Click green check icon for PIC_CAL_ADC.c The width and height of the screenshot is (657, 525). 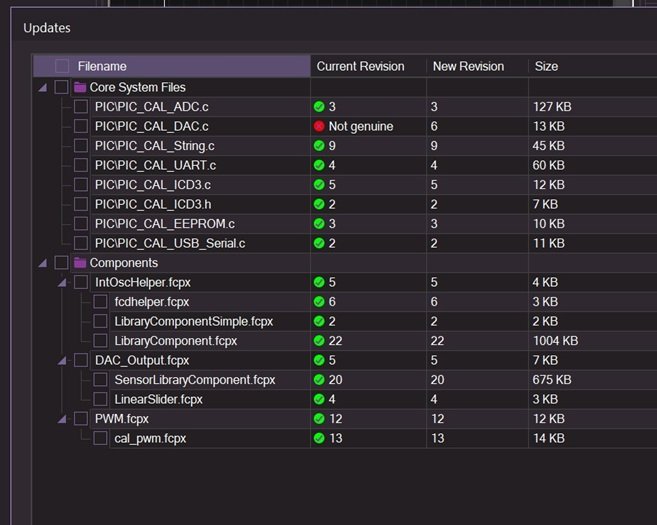319,106
